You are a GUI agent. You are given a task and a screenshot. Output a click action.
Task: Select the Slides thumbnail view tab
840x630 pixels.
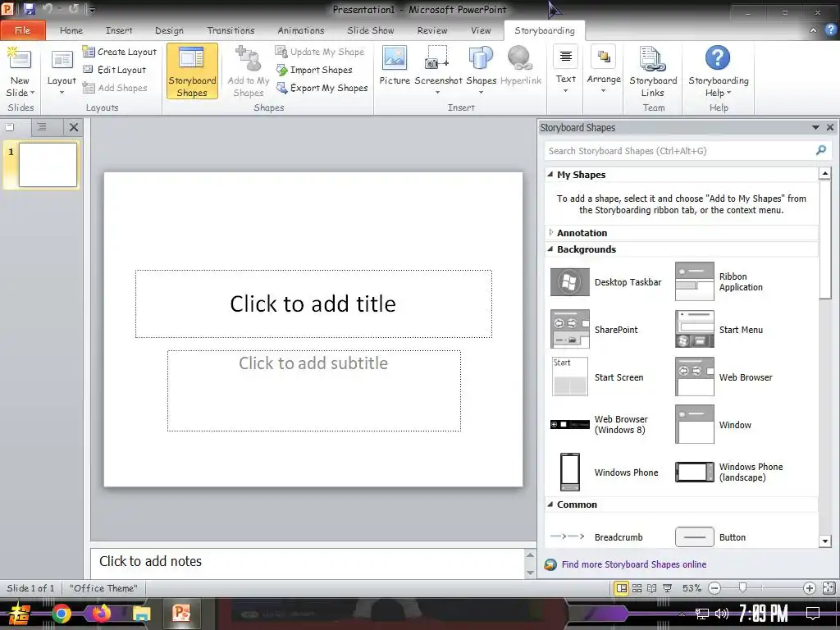click(x=10, y=127)
